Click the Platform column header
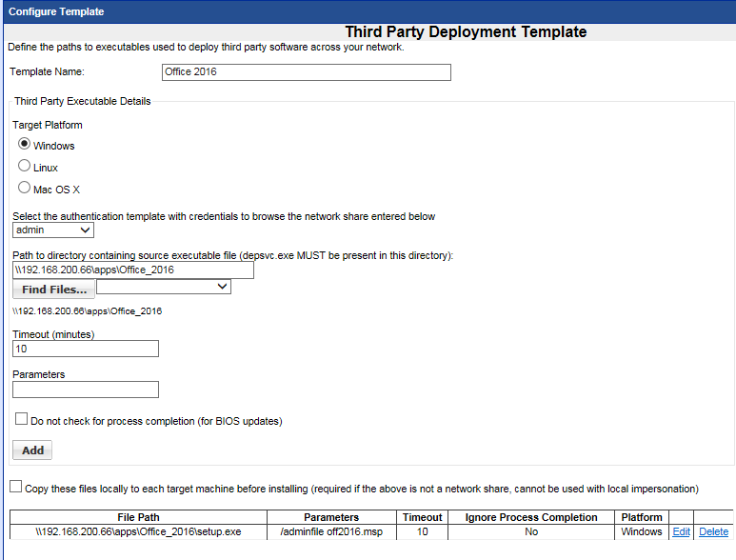 pyautogui.click(x=641, y=517)
